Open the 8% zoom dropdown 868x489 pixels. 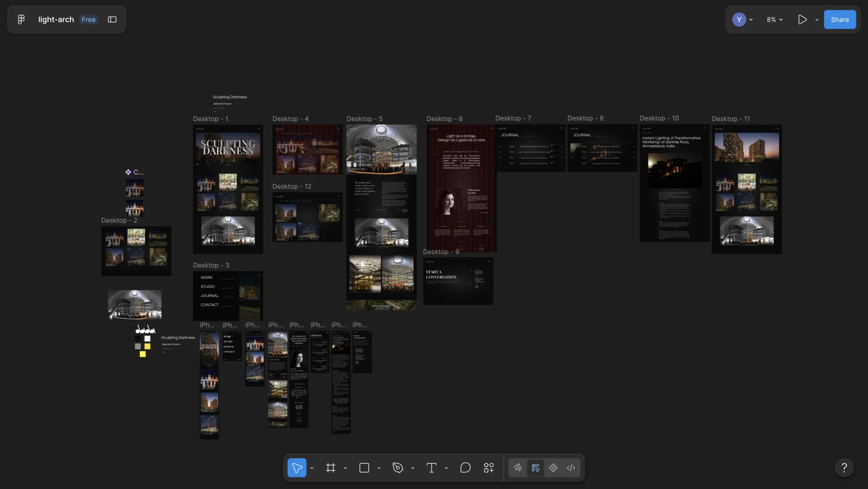click(774, 20)
